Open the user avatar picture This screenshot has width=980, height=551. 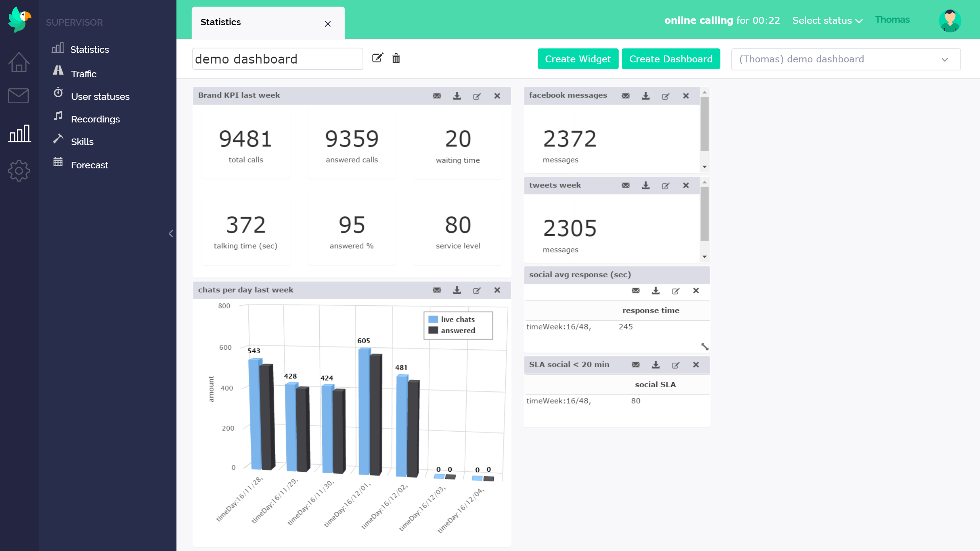[x=950, y=21]
